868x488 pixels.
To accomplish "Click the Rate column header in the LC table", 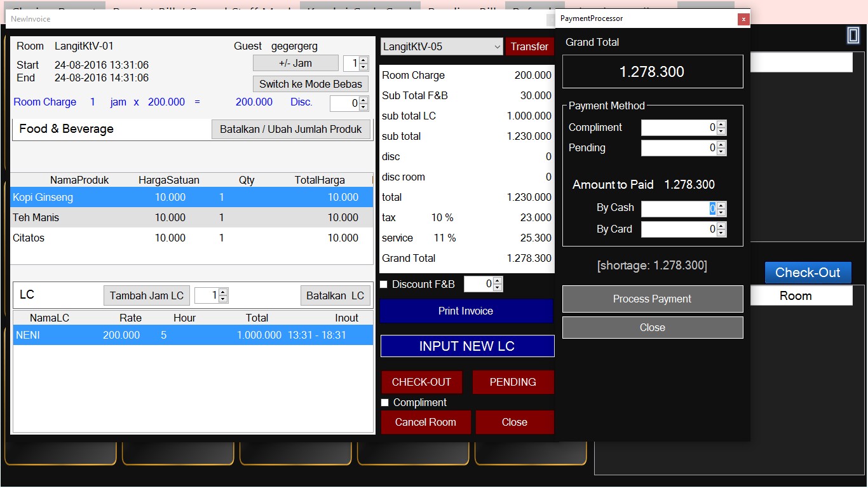I will [x=130, y=318].
